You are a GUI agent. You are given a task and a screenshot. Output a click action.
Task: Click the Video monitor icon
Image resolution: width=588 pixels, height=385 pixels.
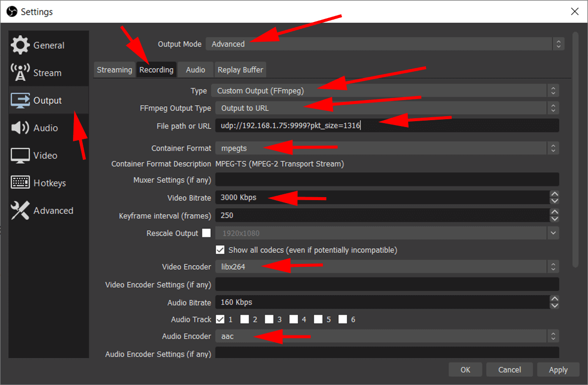click(20, 155)
